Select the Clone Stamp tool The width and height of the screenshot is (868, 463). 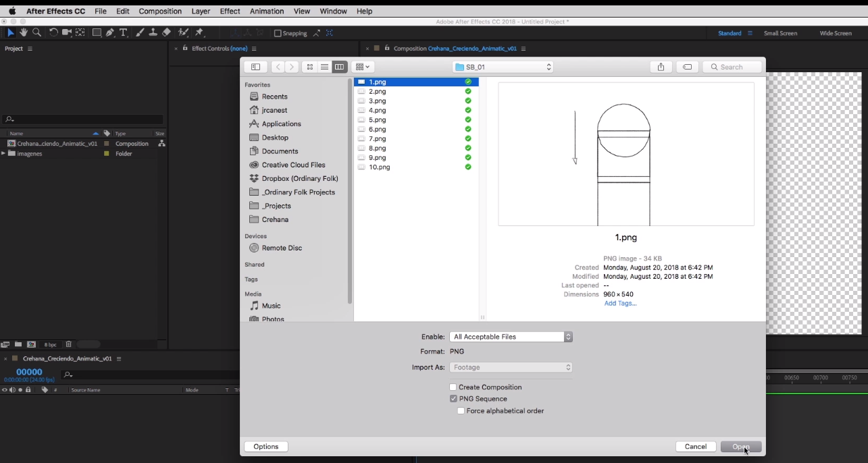pos(153,32)
